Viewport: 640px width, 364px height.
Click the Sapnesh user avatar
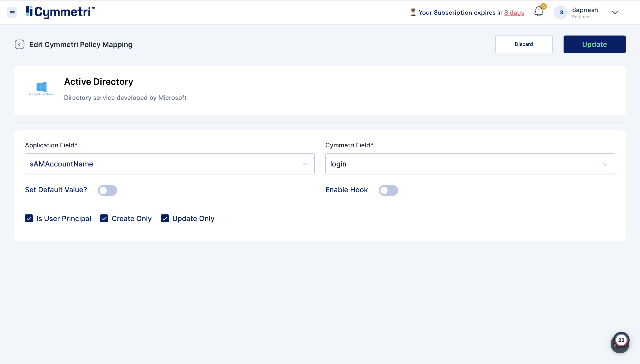561,12
